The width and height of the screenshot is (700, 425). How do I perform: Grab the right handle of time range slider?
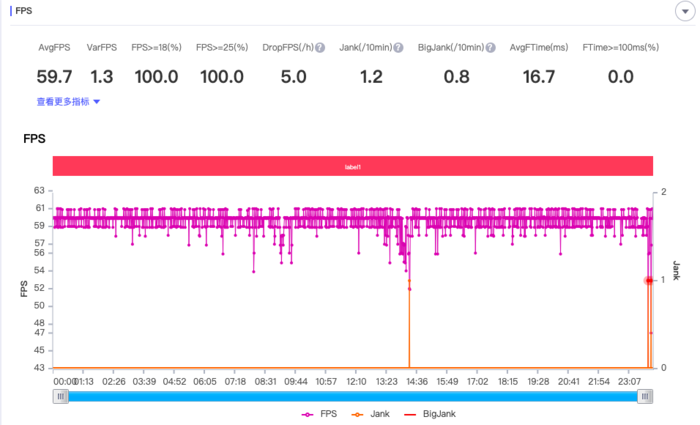(x=645, y=396)
